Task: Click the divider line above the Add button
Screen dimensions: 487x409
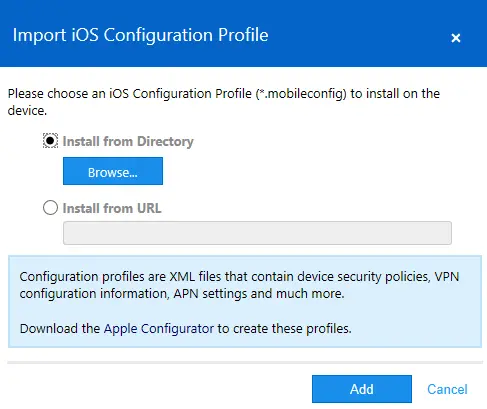Action: coord(245,362)
